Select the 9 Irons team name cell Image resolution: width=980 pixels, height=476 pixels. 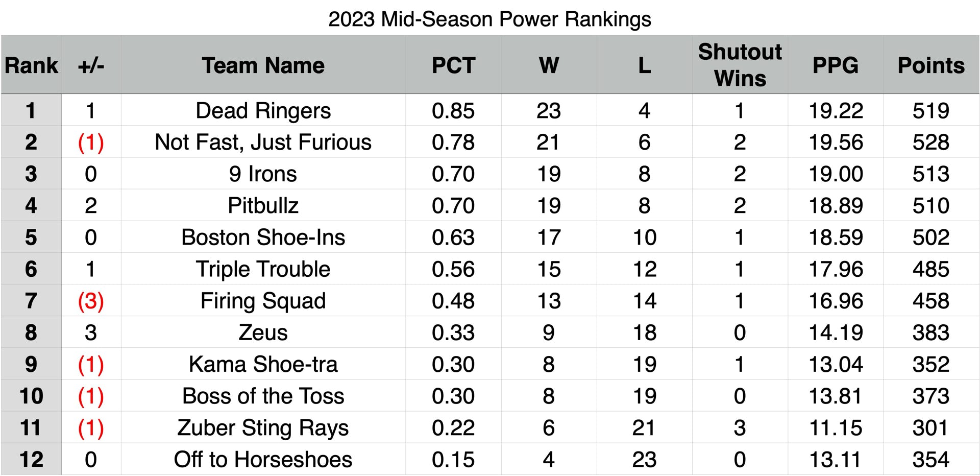coord(263,174)
